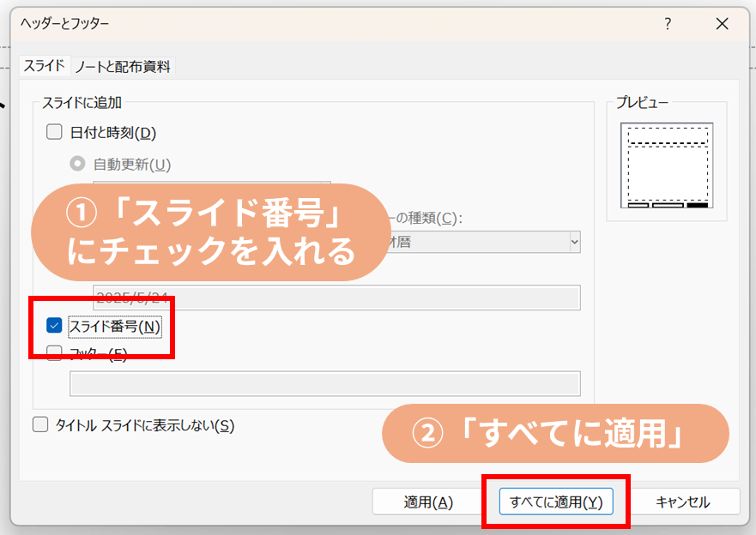Click the fixed date field showing 2025/5/24
The width and height of the screenshot is (756, 535).
pyautogui.click(x=336, y=298)
